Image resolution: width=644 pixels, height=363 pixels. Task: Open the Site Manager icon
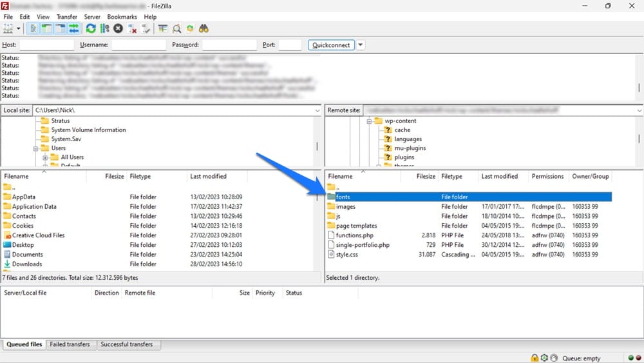[8, 28]
